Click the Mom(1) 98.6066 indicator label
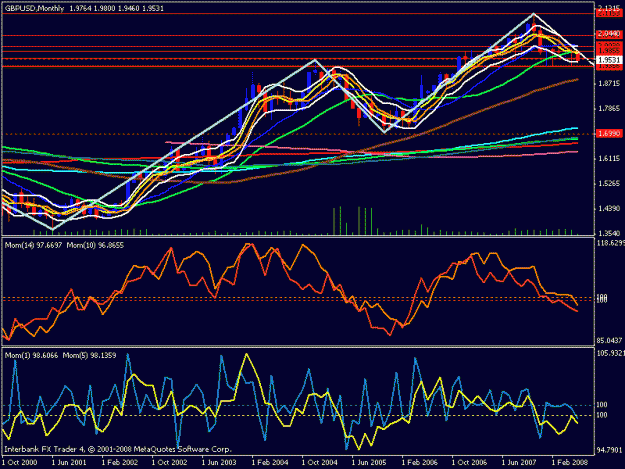 pos(31,355)
